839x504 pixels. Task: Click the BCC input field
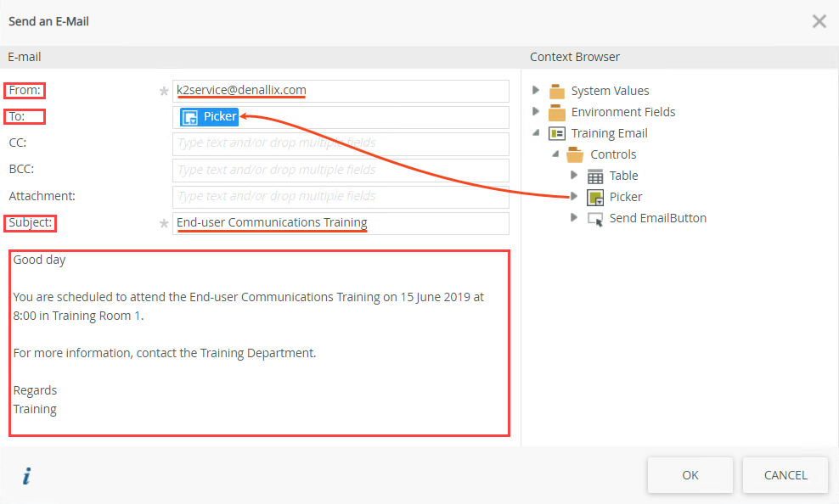tap(340, 169)
